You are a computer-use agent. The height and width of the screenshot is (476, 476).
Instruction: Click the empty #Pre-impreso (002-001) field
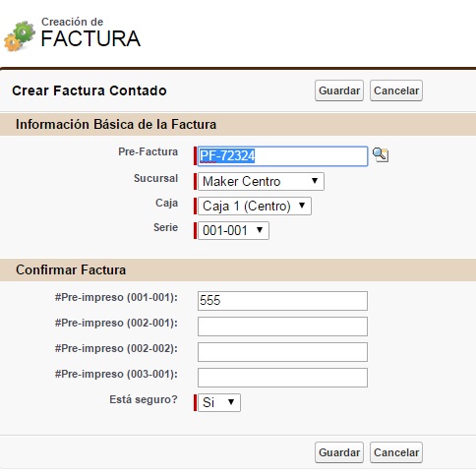tap(282, 327)
